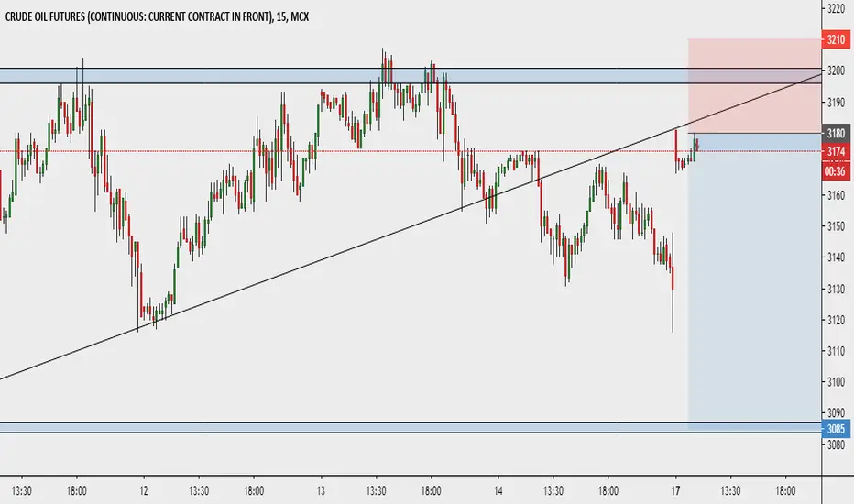The image size is (854, 504).
Task: Click the 3150 price axis label
Action: click(836, 226)
